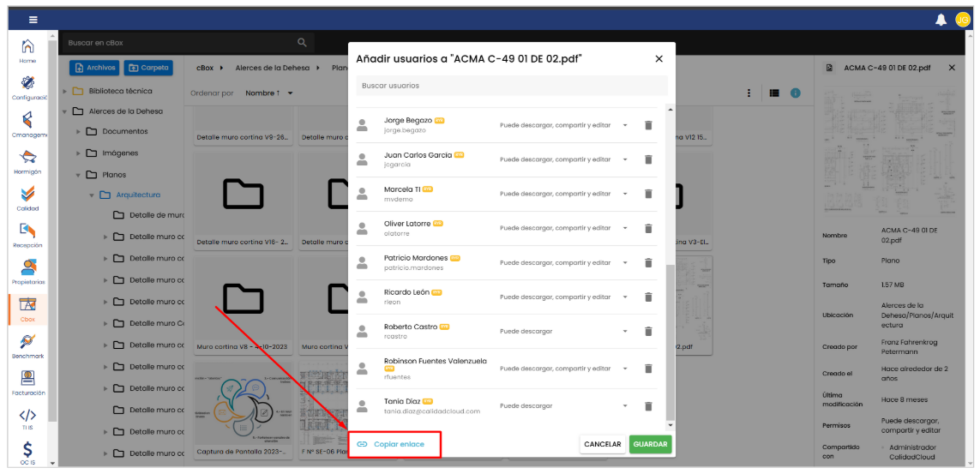The image size is (980, 474).
Task: Open permission dropdown for Tania Diaz
Action: click(x=625, y=406)
